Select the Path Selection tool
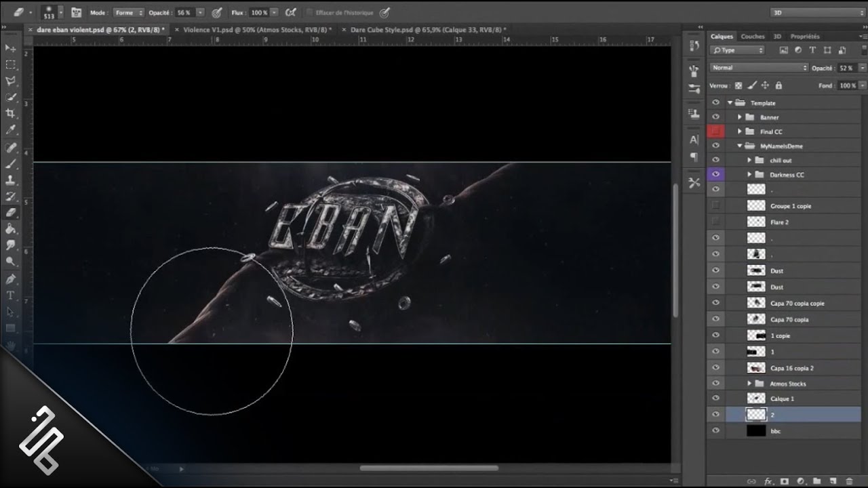Screen dimensions: 868x488 tap(10, 312)
